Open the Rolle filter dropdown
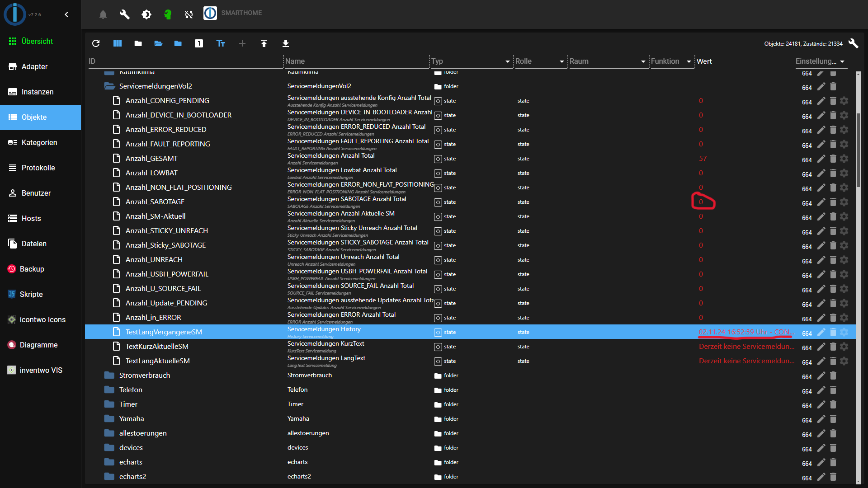The image size is (868, 488). 561,61
